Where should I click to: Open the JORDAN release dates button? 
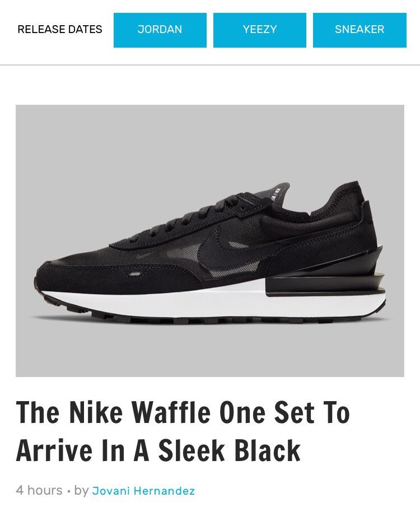click(160, 30)
